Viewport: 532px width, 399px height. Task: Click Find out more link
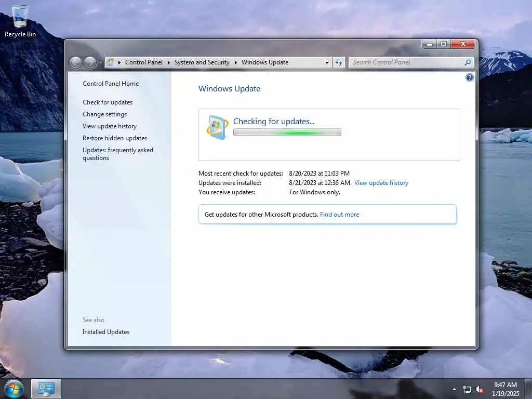pos(339,215)
